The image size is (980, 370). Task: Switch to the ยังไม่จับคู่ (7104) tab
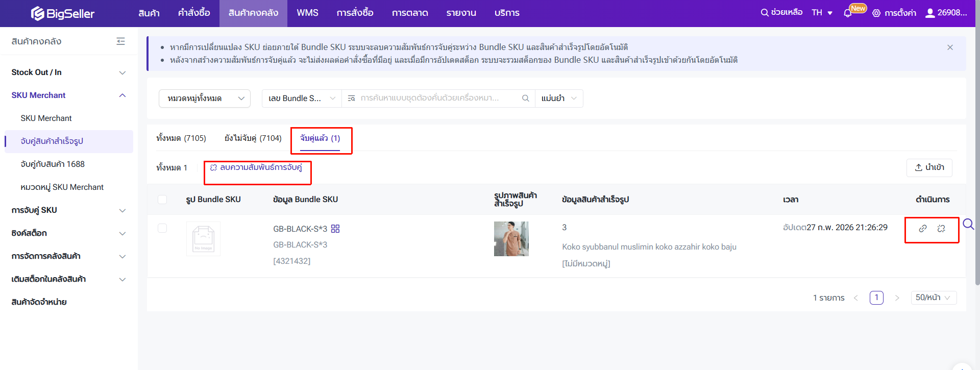pos(253,138)
